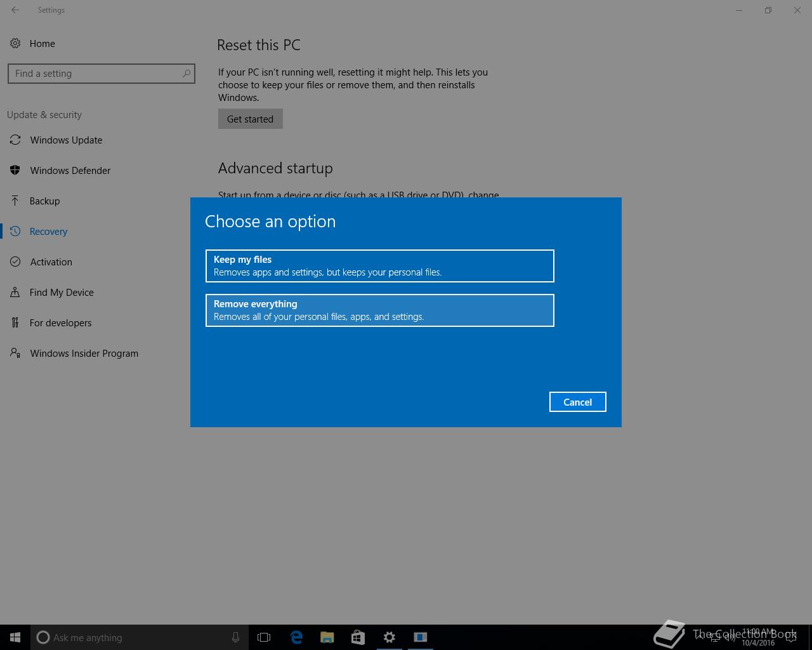Restore down the Settings window
Screen dimensions: 812x650
point(768,10)
